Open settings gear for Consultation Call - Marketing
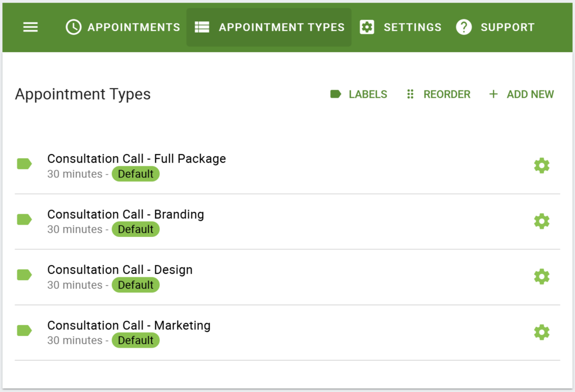 (541, 331)
